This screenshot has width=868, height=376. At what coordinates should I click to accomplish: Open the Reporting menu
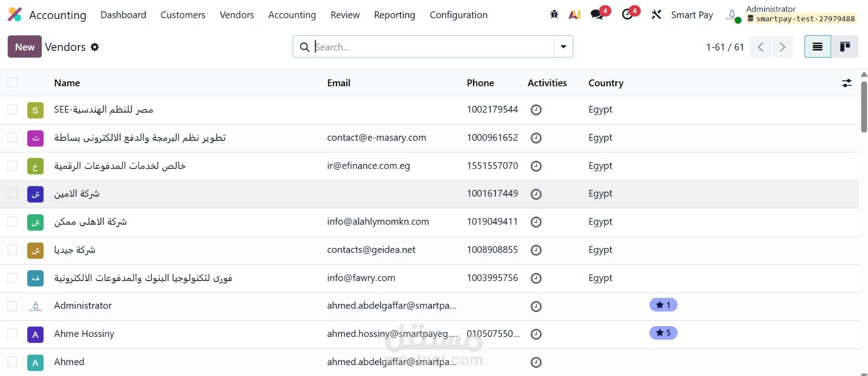tap(394, 15)
